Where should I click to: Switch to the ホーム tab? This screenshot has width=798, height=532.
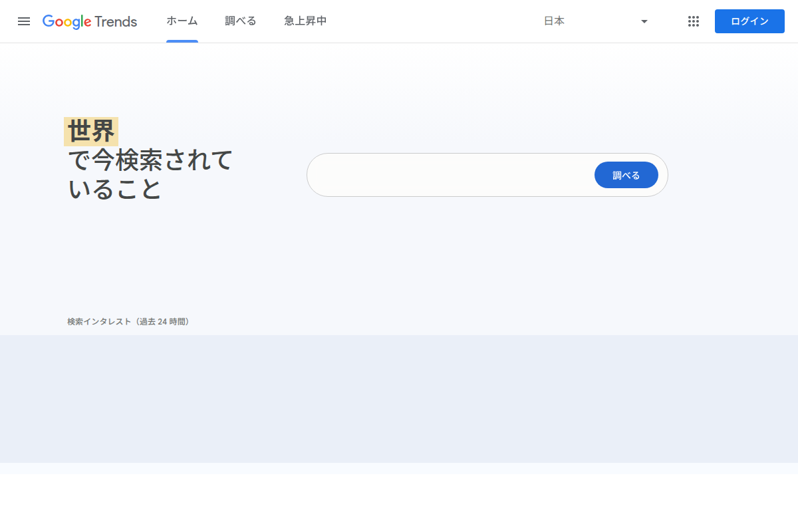click(182, 21)
